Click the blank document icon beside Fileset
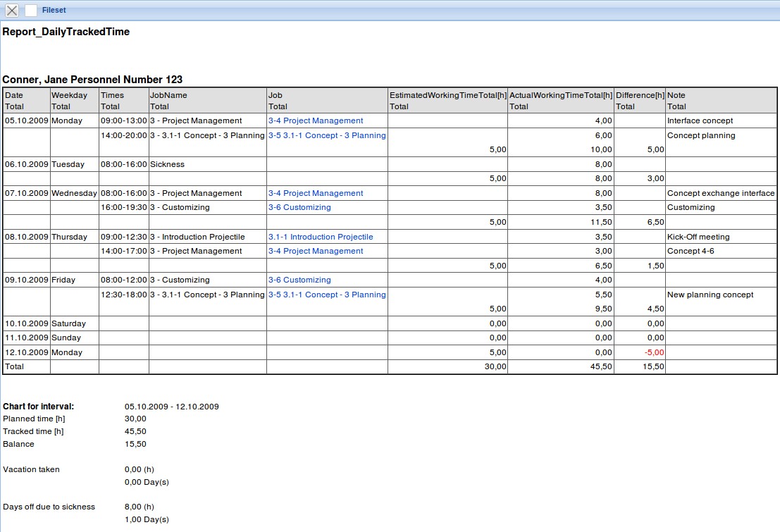Image resolution: width=780 pixels, height=532 pixels. 30,9
